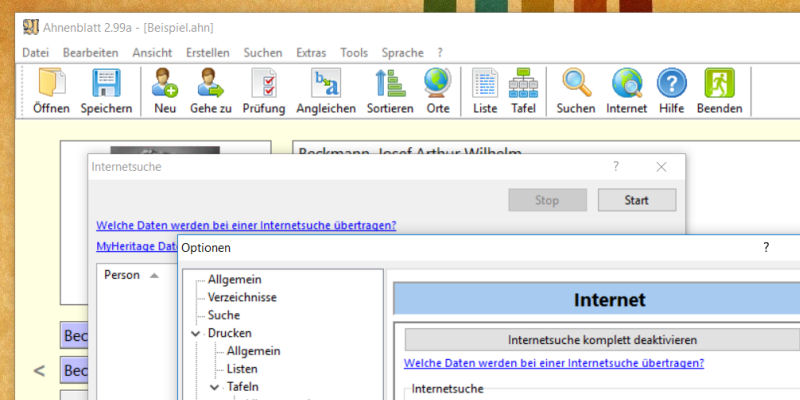Click the Gehe zu toolbar icon
This screenshot has height=400, width=800.
click(x=211, y=91)
